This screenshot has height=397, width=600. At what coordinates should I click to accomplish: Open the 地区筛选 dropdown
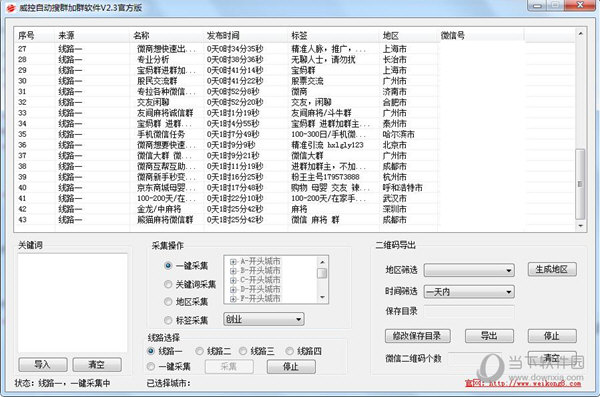(x=469, y=270)
